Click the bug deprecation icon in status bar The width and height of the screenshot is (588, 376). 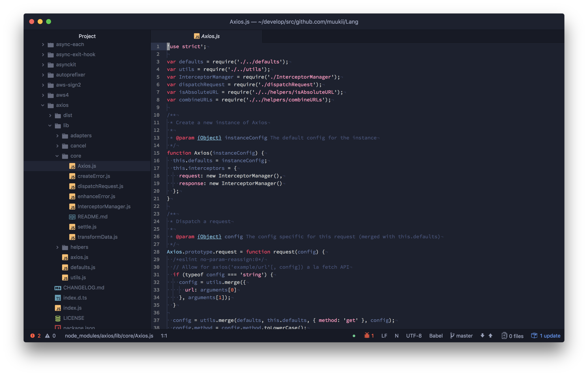367,336
